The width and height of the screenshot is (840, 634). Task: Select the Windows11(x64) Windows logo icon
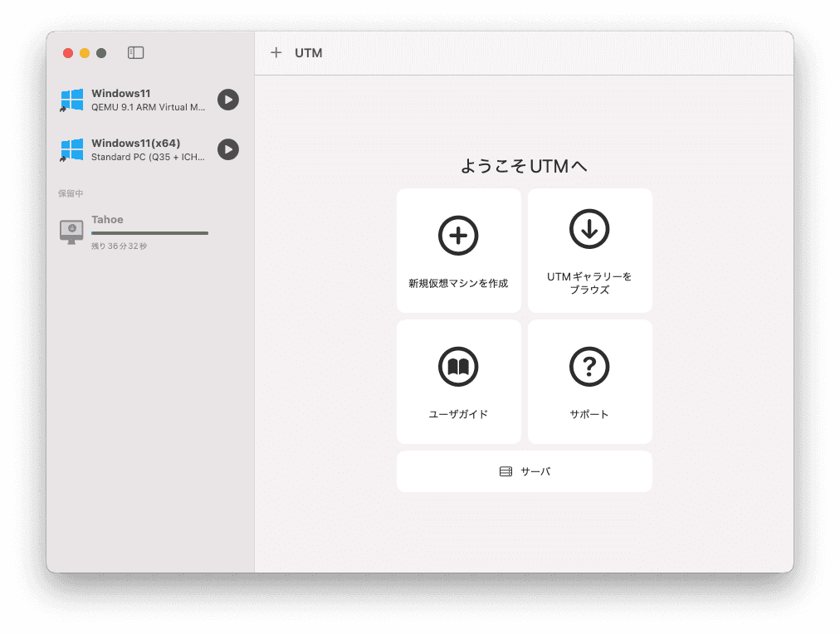pos(71,150)
